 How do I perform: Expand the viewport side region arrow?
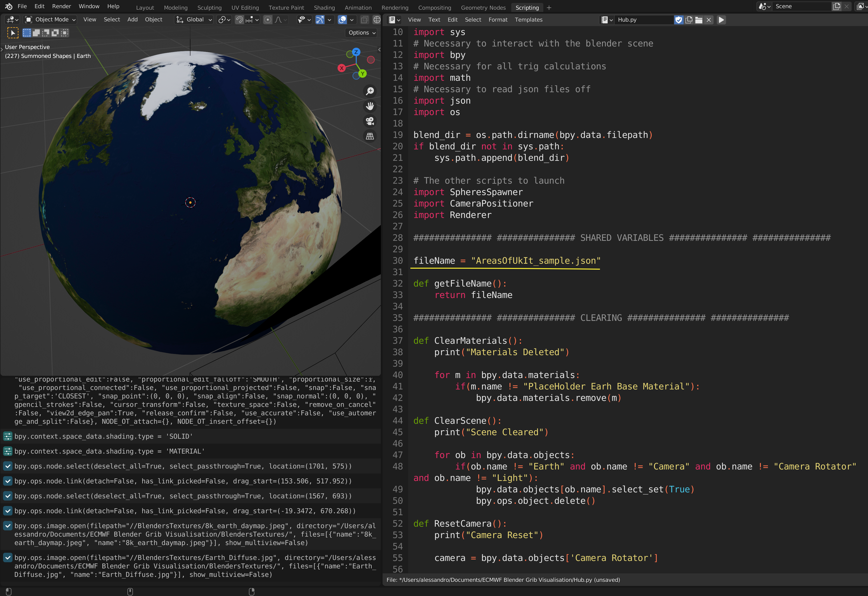[379, 49]
